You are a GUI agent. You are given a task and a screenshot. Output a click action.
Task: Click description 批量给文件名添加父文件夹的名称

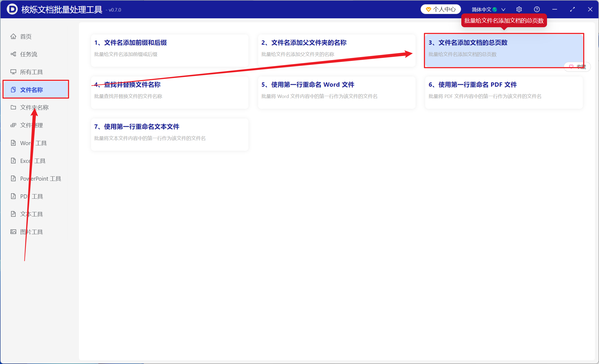(x=298, y=54)
